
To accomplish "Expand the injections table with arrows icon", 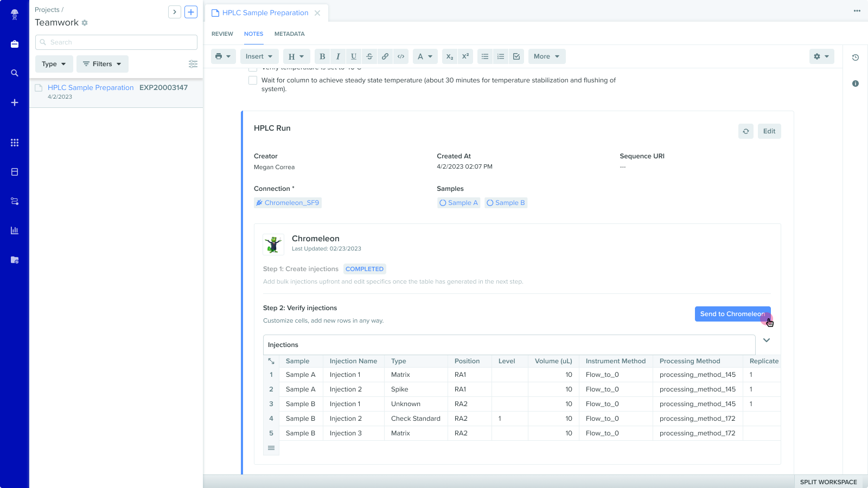I will (271, 361).
